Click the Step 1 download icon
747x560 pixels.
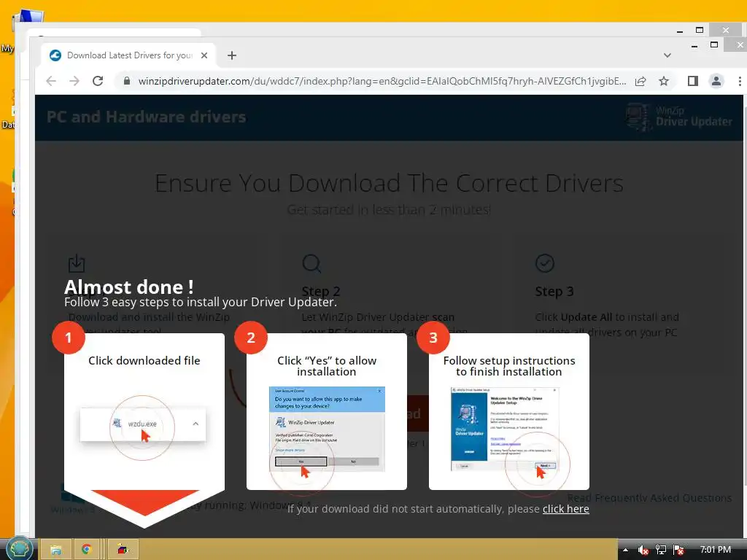76,262
